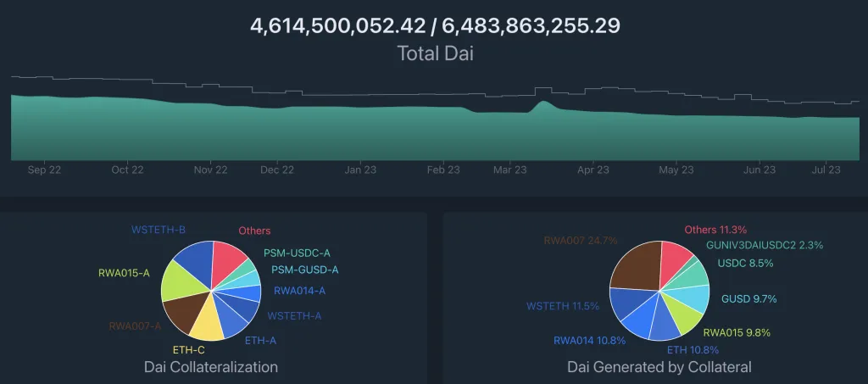Select the 'Others 11.3%' label
Viewport: 868px width, 384px height.
(715, 230)
